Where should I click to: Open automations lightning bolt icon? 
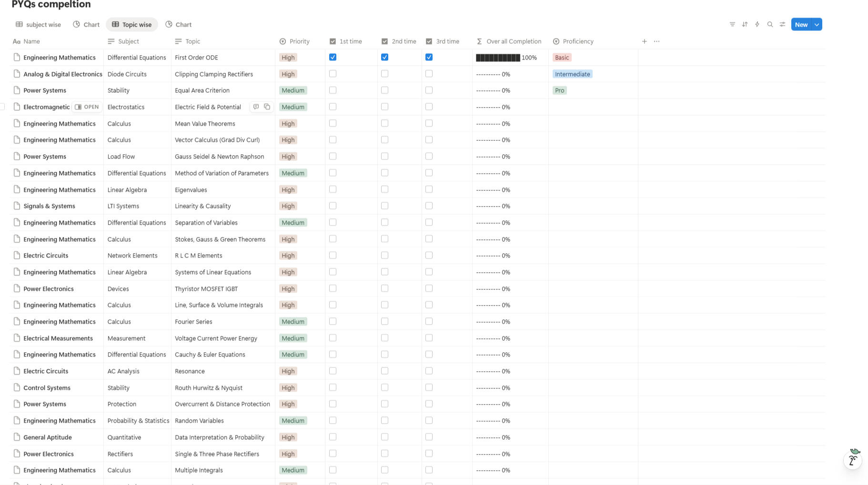click(x=757, y=24)
